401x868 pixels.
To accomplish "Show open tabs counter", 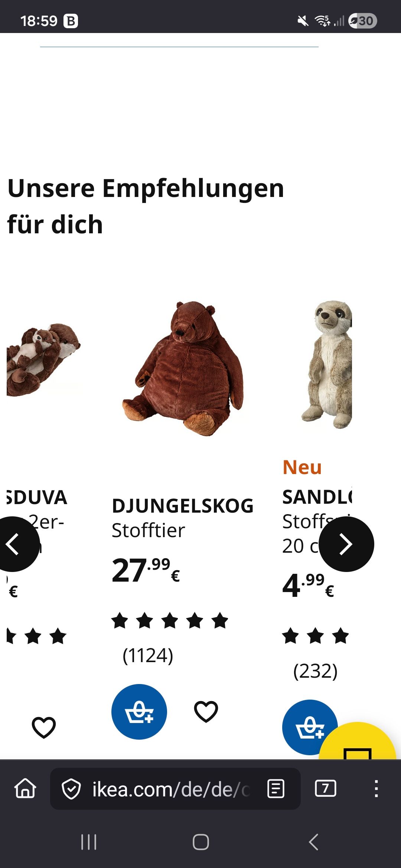I will point(325,788).
